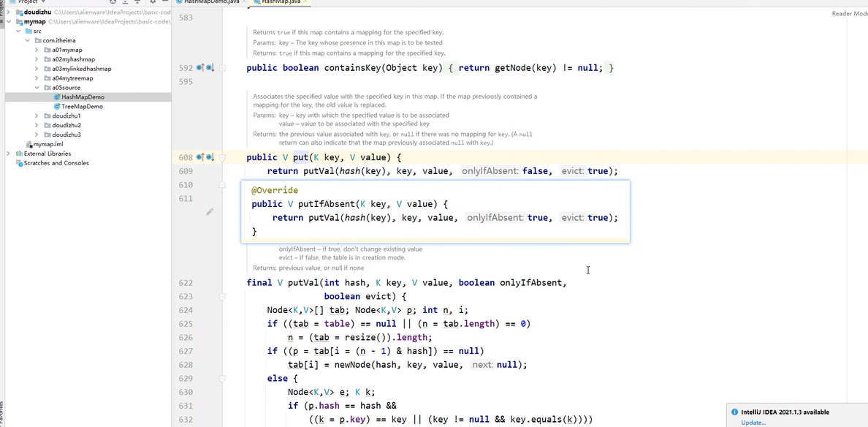868x427 pixels.
Task: Collapse the put method using the fold marker
Action: click(x=222, y=157)
